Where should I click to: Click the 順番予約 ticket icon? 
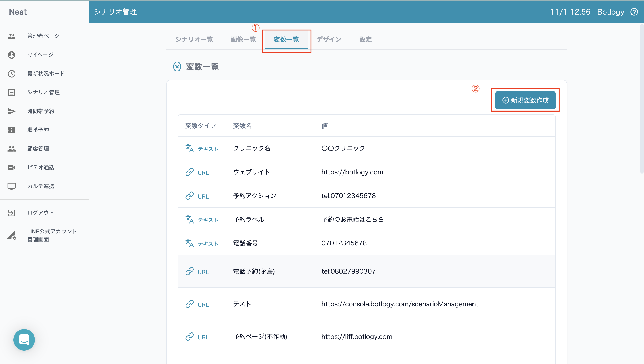11,130
